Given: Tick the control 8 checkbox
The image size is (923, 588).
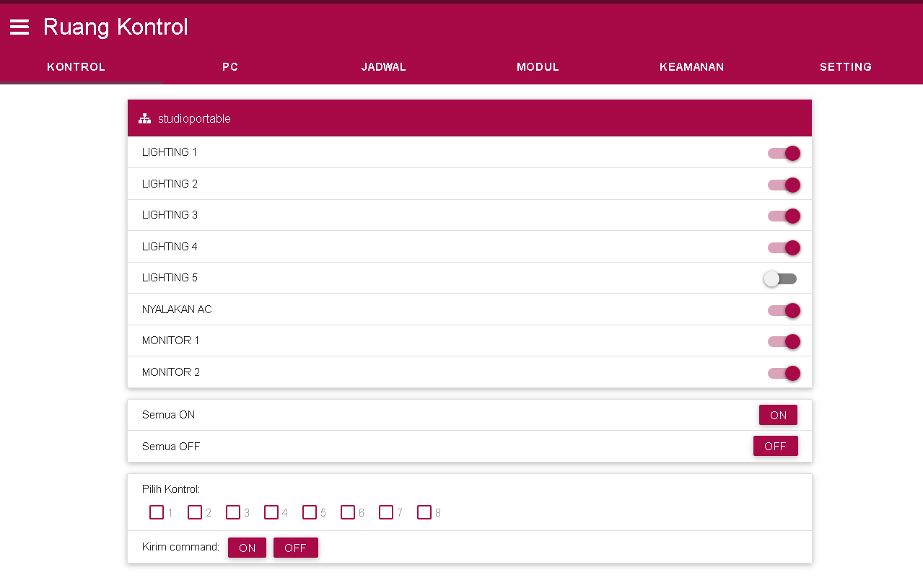Looking at the screenshot, I should tap(424, 512).
